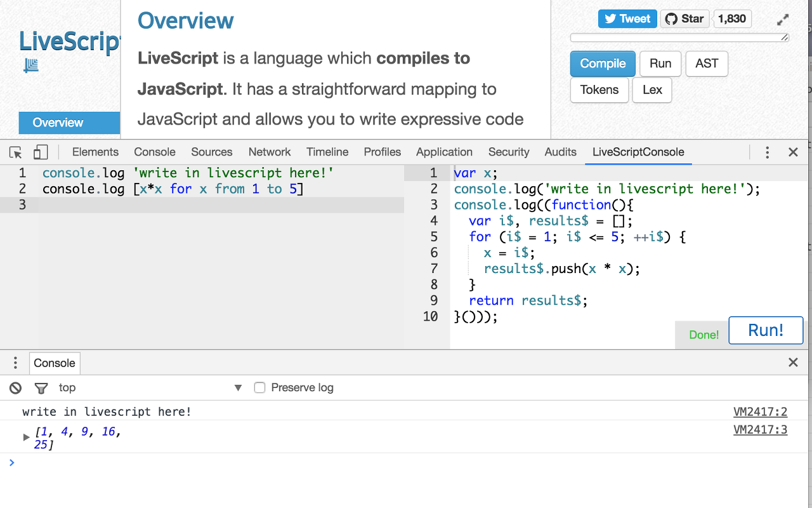Click the 'return results$;' line

coord(528,300)
